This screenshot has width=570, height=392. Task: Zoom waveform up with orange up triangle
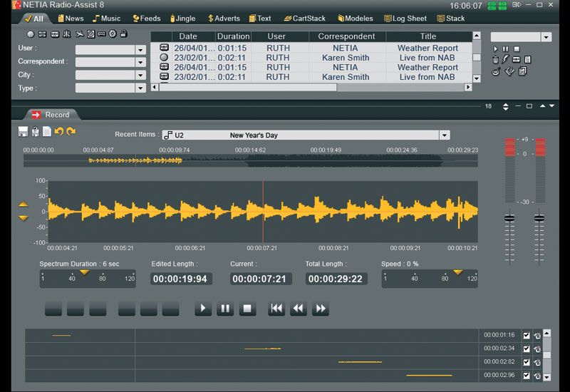pos(24,205)
